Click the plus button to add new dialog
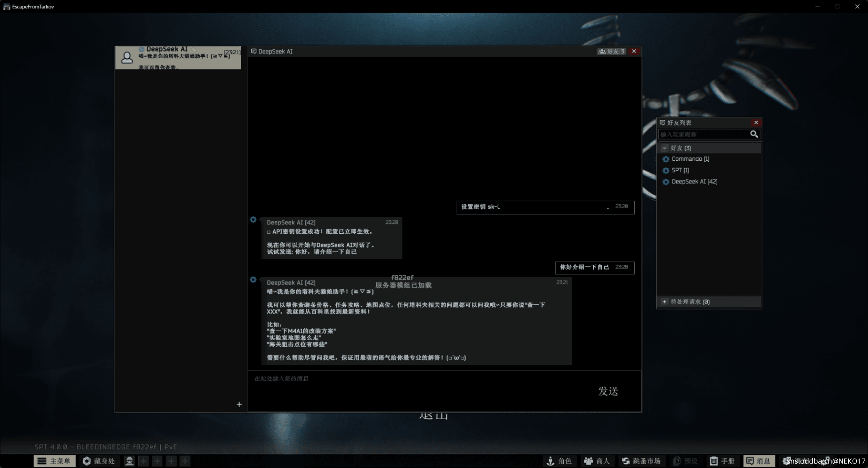Image resolution: width=868 pixels, height=468 pixels. click(x=239, y=404)
